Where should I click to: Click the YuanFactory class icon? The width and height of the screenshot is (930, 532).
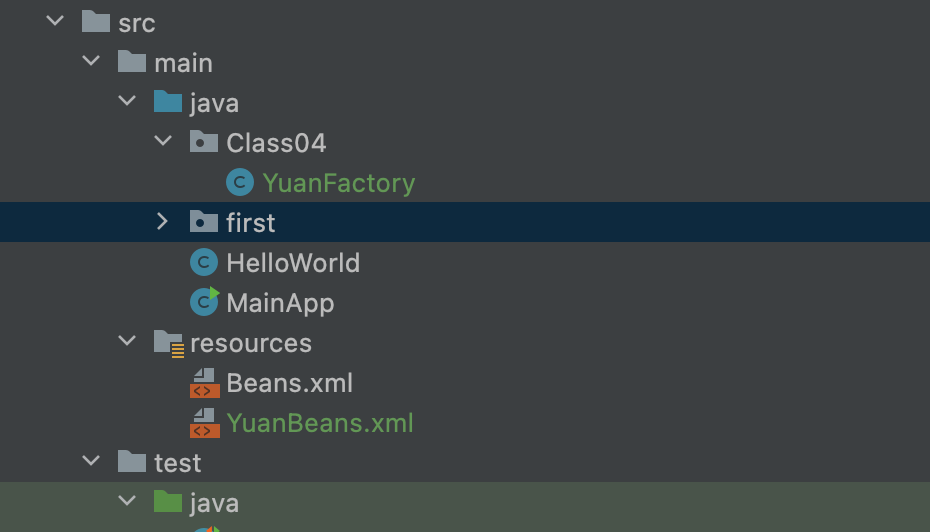tap(240, 182)
